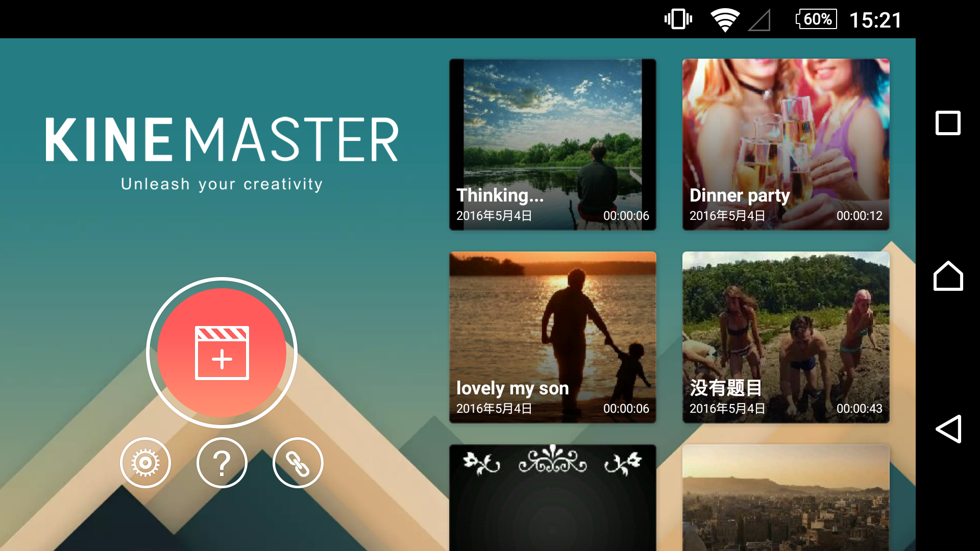Open settings via the gear icon
980x551 pixels.
[x=145, y=463]
